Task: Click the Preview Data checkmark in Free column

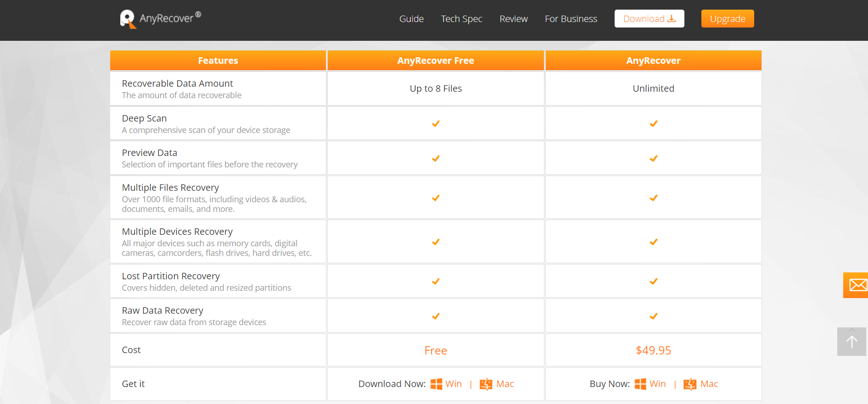Action: click(x=436, y=158)
